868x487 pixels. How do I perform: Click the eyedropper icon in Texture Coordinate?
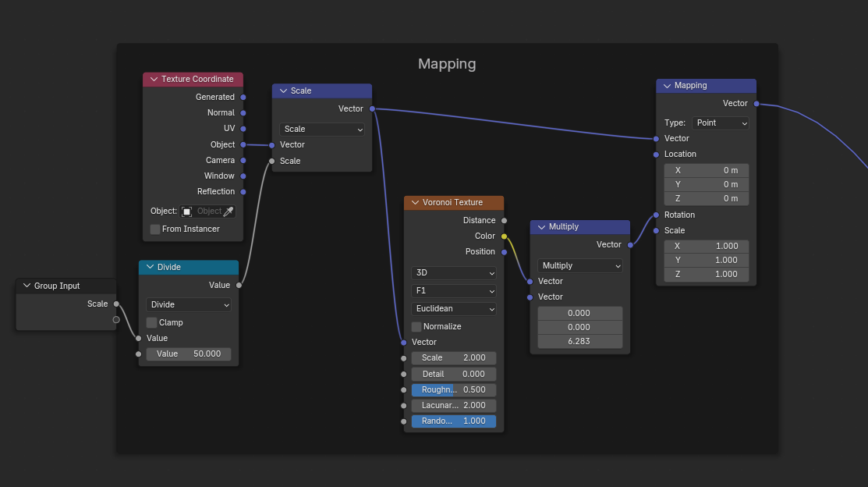tap(228, 212)
